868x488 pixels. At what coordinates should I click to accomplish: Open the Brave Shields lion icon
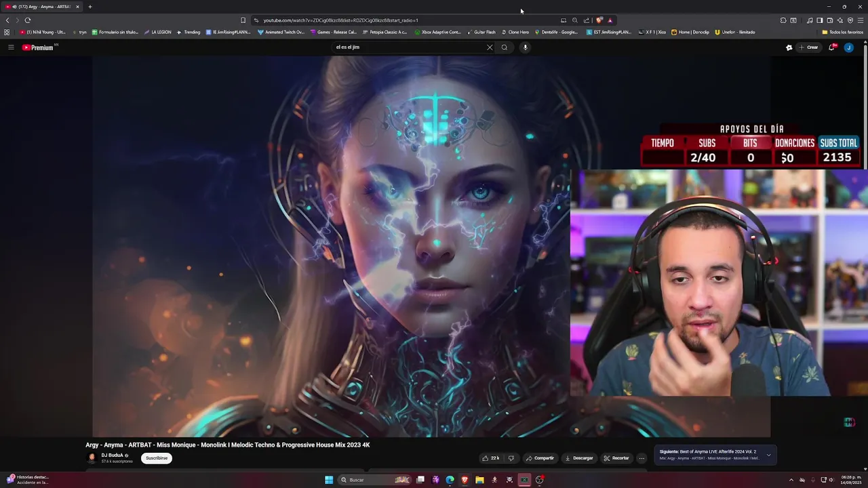pos(599,20)
